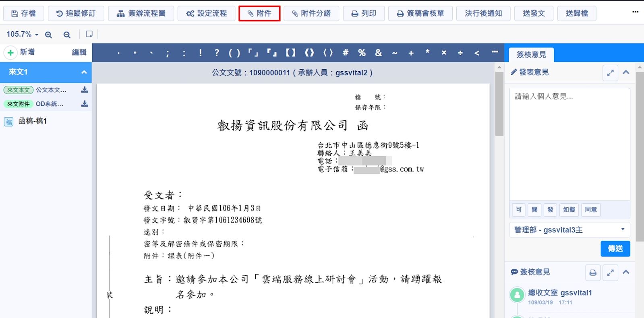Click 決行後通知 button
The image size is (644, 318).
click(x=483, y=13)
